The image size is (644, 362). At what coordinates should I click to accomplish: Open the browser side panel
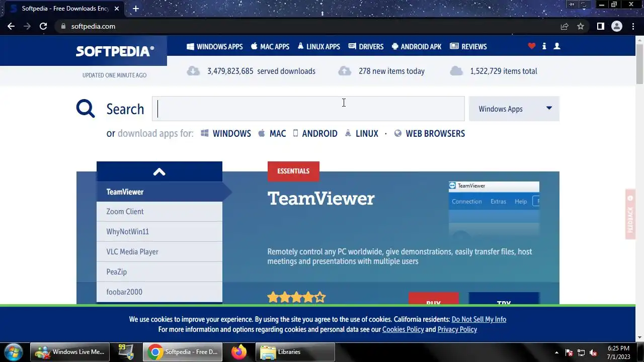click(600, 26)
